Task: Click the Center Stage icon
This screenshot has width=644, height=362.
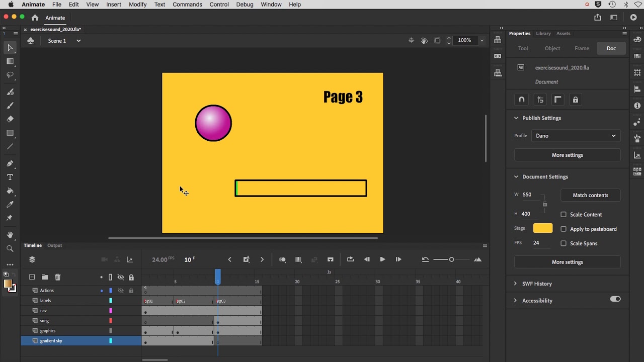Action: (x=411, y=41)
